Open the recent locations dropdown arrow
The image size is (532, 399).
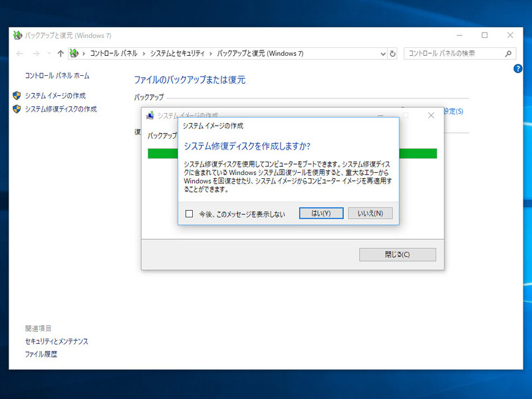(x=49, y=54)
